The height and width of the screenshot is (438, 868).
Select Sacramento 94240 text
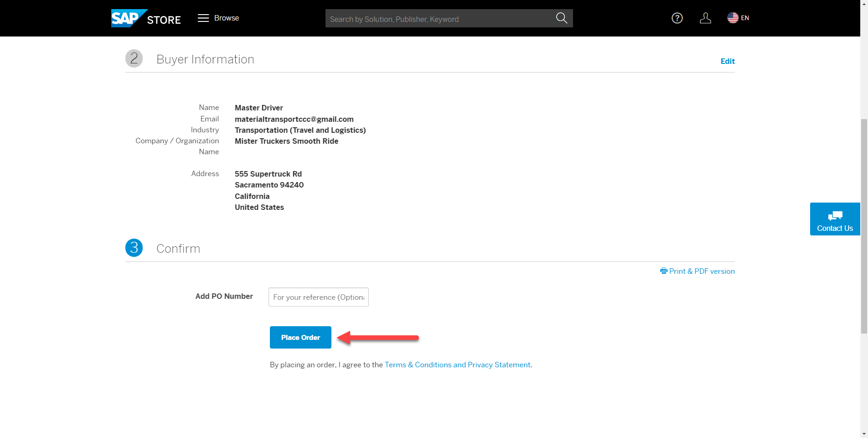tap(269, 185)
